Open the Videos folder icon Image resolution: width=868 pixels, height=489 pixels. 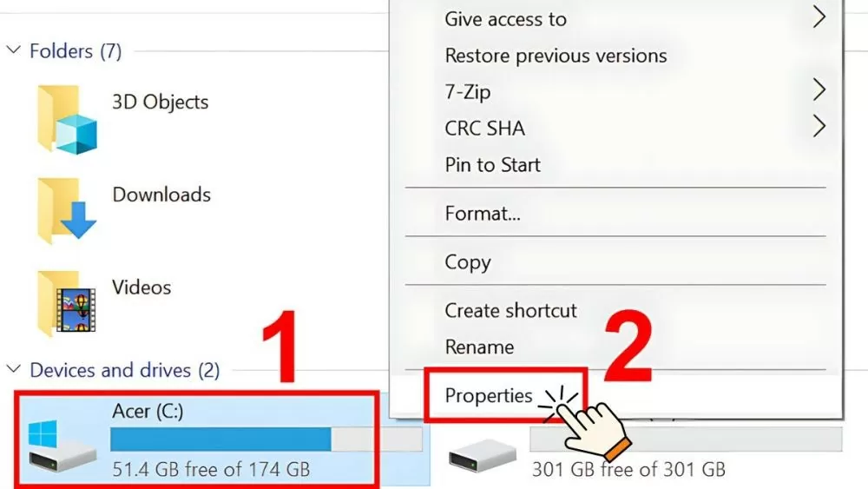[x=67, y=303]
